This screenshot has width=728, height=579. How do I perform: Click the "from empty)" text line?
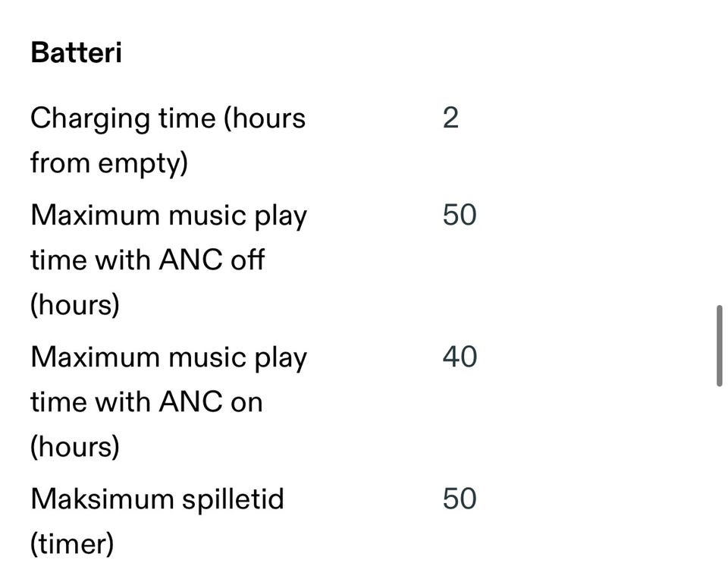click(108, 163)
